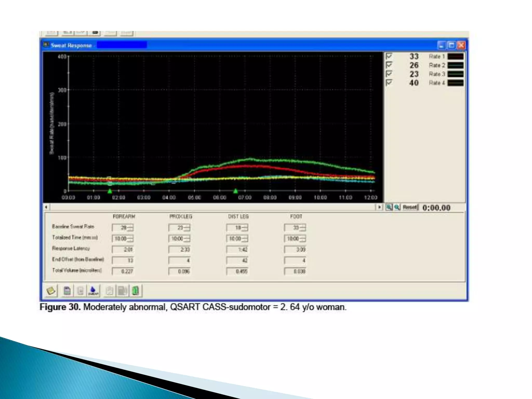This screenshot has width=532, height=399.
Task: Click the scrollbar left arrow button
Action: [x=46, y=207]
